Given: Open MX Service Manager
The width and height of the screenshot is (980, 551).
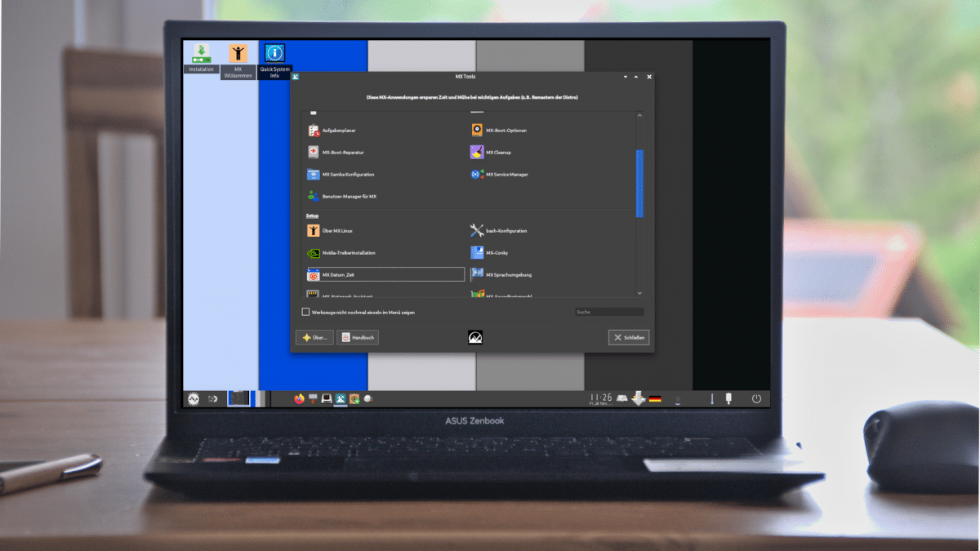Looking at the screenshot, I should pyautogui.click(x=506, y=174).
